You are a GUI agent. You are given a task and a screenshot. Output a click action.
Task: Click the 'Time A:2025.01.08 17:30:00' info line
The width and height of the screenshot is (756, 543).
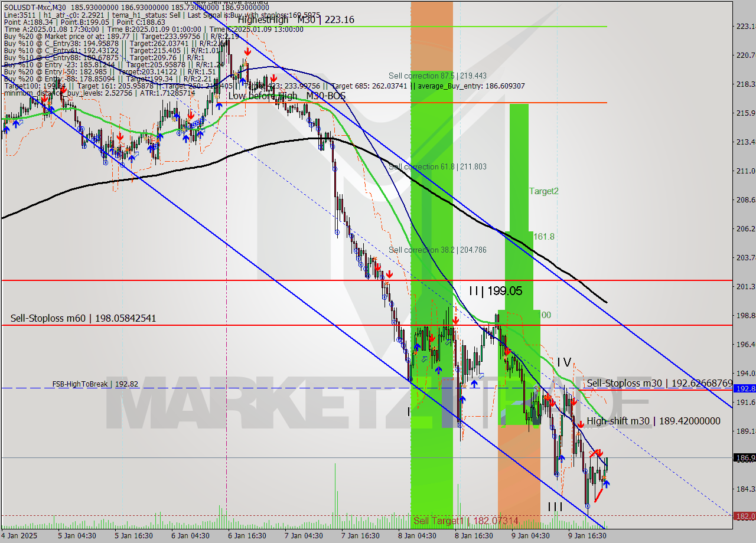click(153, 29)
